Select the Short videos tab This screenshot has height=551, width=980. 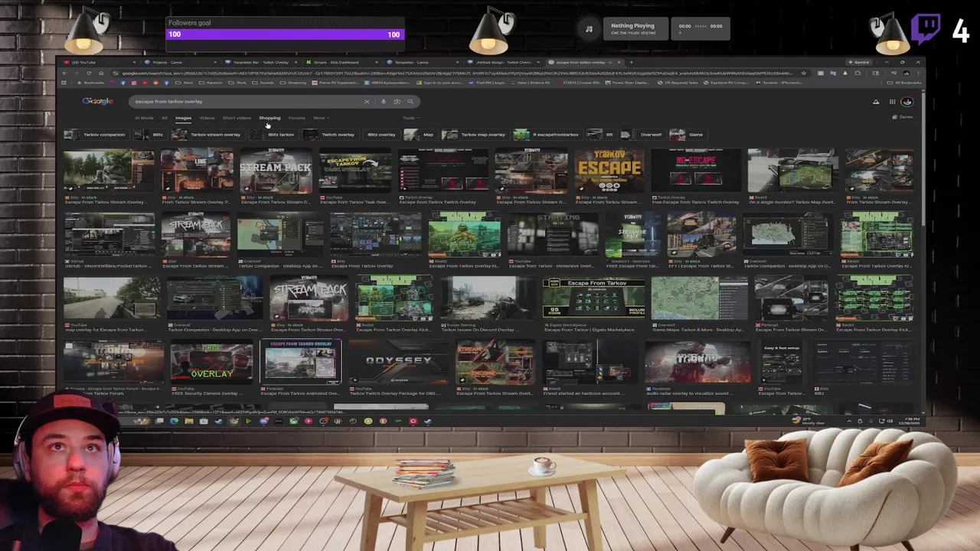pos(237,118)
